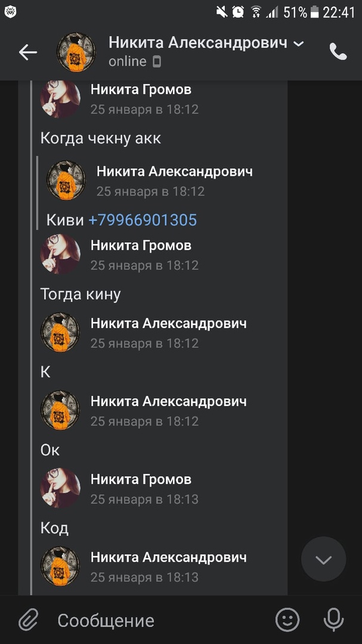Tap the back arrow in the header
The image size is (362, 644).
tap(28, 52)
